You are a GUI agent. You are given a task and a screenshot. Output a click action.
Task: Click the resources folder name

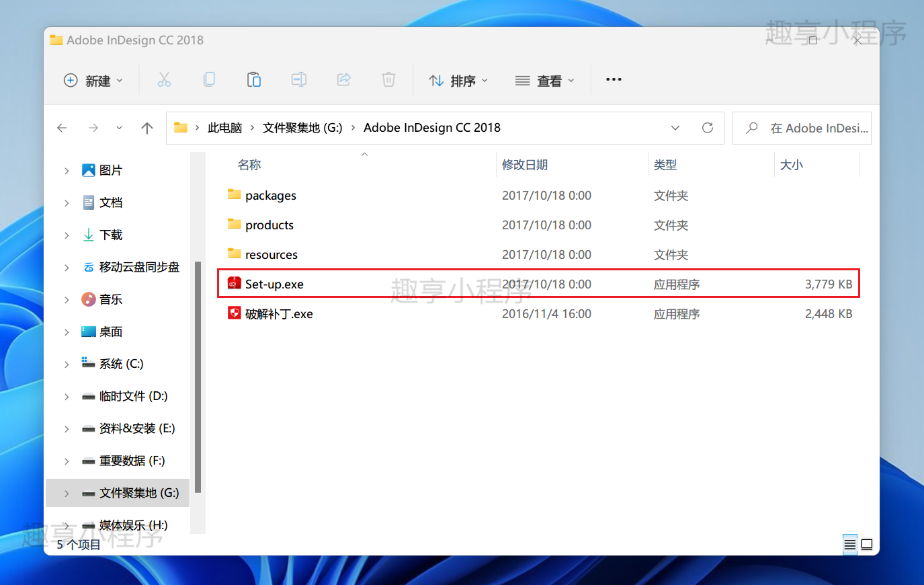tap(271, 254)
